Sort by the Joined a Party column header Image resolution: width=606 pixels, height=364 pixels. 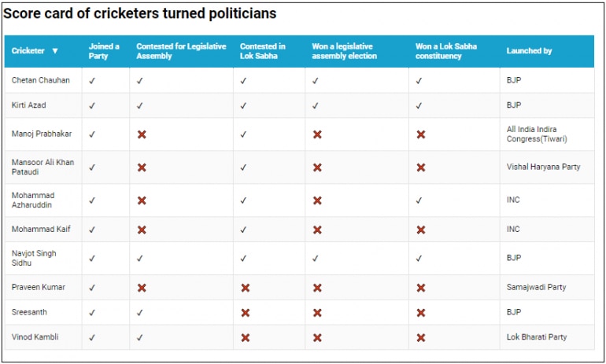pos(104,51)
